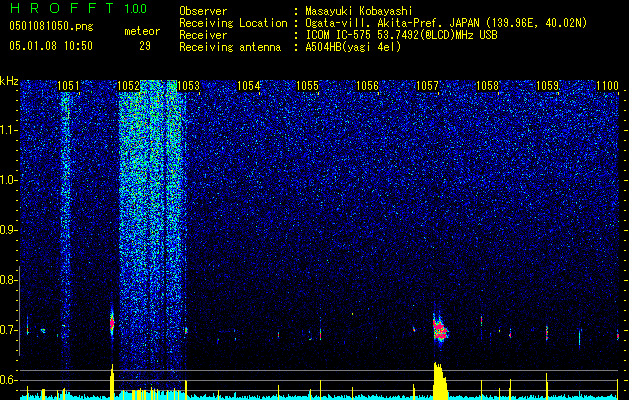This screenshot has height=400, width=629.
Task: Click the bright green noise band at 1052
Action: click(x=152, y=235)
